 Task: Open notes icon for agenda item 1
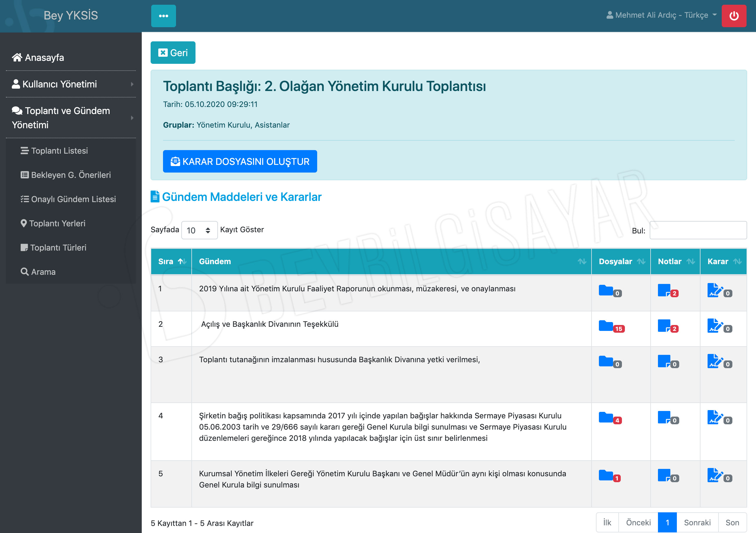point(664,290)
